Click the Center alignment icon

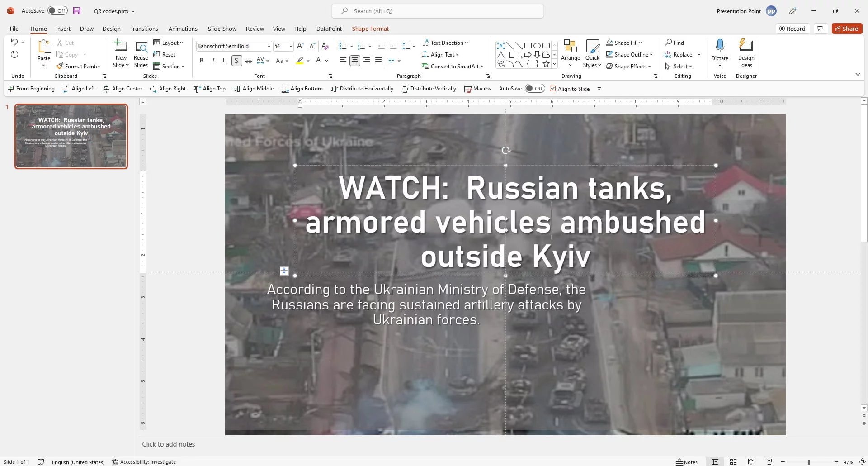tap(355, 60)
